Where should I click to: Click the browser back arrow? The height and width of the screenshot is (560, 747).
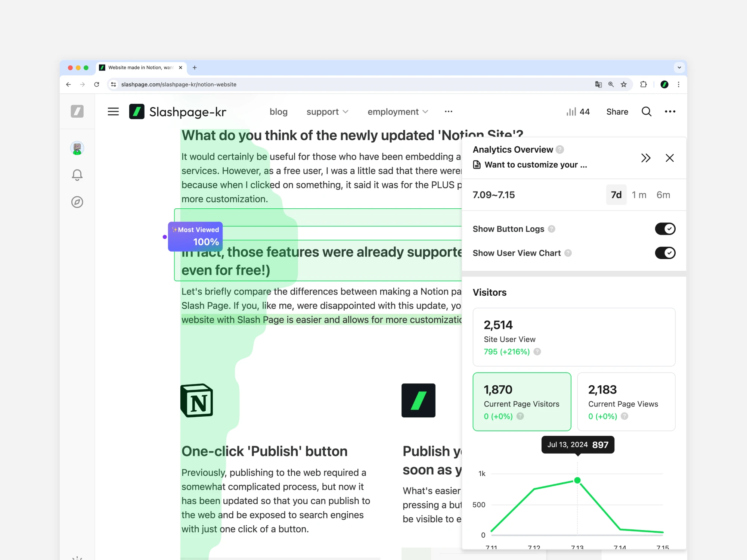(68, 84)
